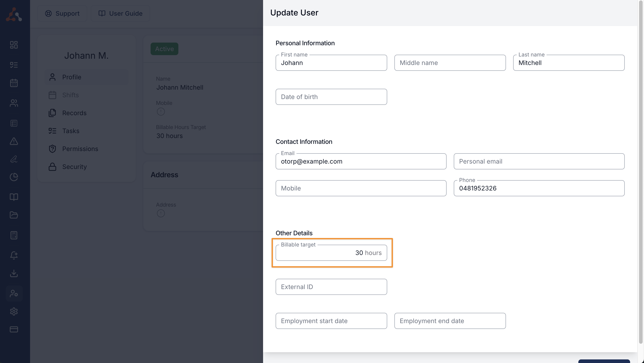
Task: Click the Personal email field
Action: pos(539,161)
